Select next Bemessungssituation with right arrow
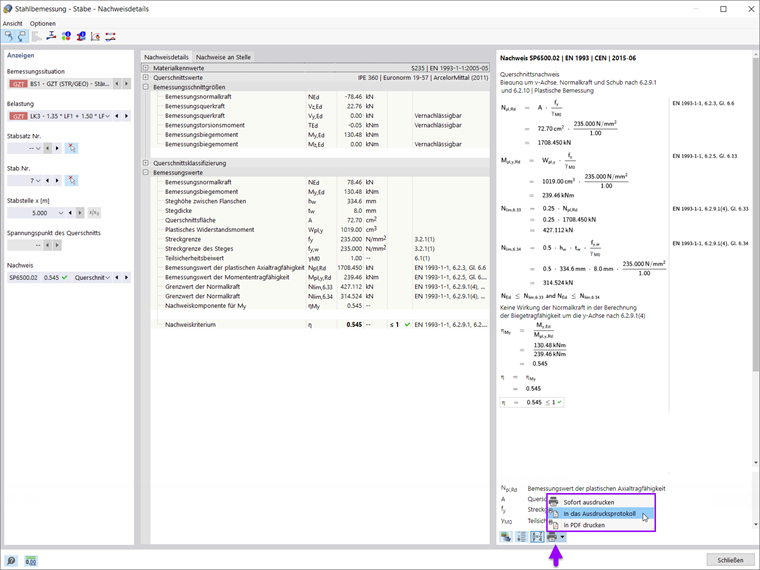 [x=127, y=84]
